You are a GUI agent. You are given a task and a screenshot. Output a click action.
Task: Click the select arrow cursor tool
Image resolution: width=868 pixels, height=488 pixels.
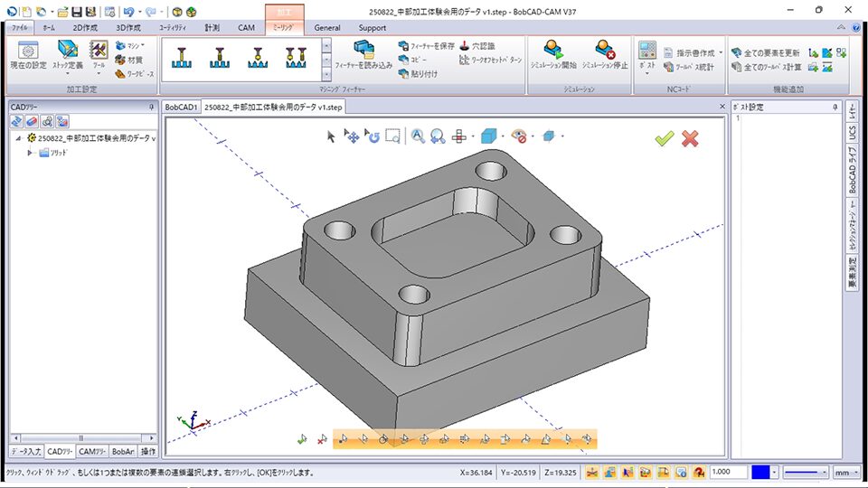331,136
